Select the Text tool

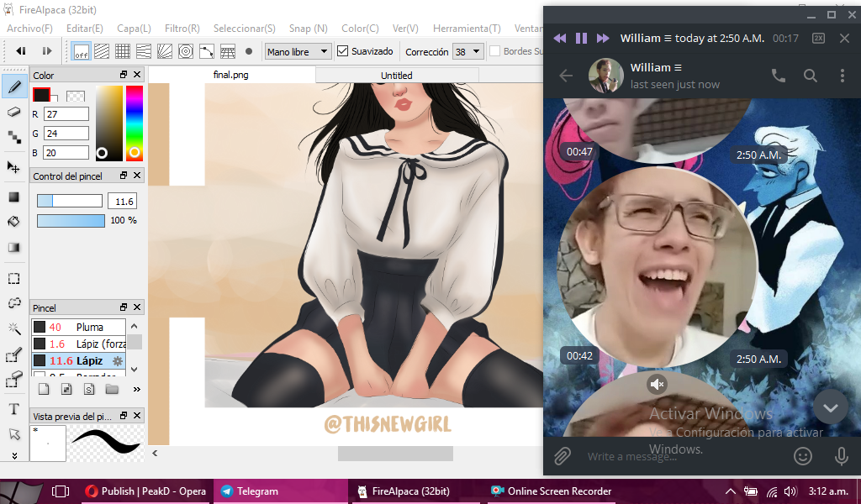[14, 409]
